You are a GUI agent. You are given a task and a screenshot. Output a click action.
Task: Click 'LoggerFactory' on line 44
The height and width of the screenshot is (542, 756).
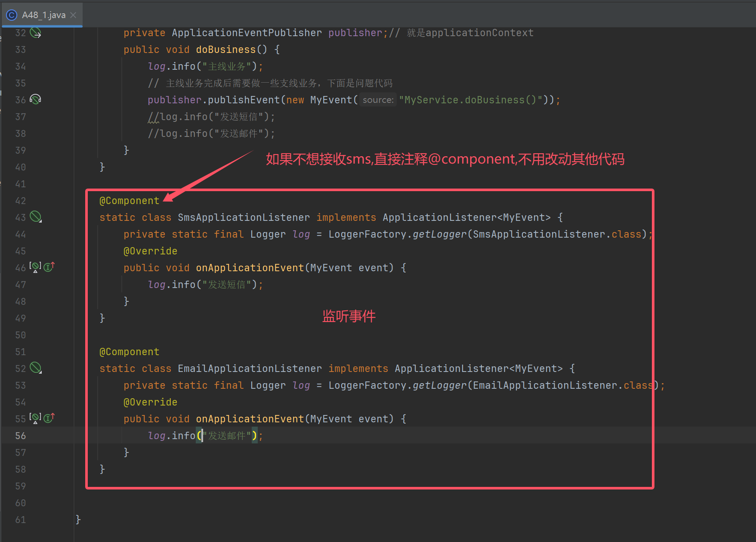367,234
